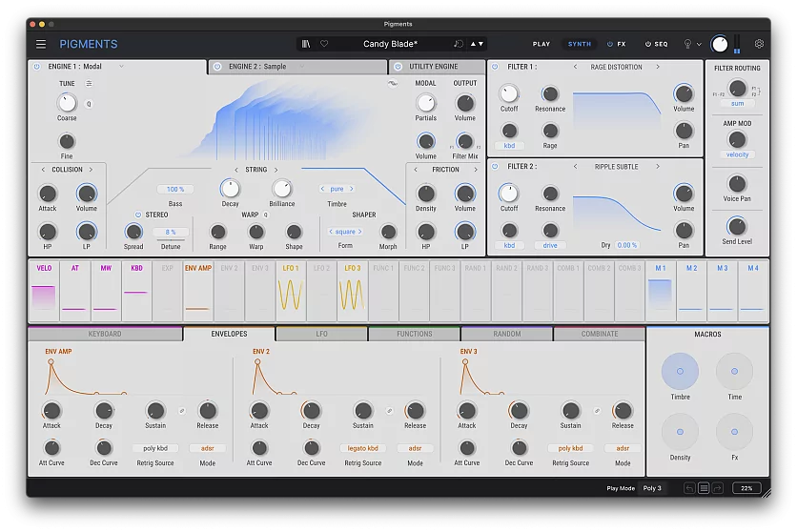
Task: Open tune options icon next to TUNE
Action: [89, 83]
